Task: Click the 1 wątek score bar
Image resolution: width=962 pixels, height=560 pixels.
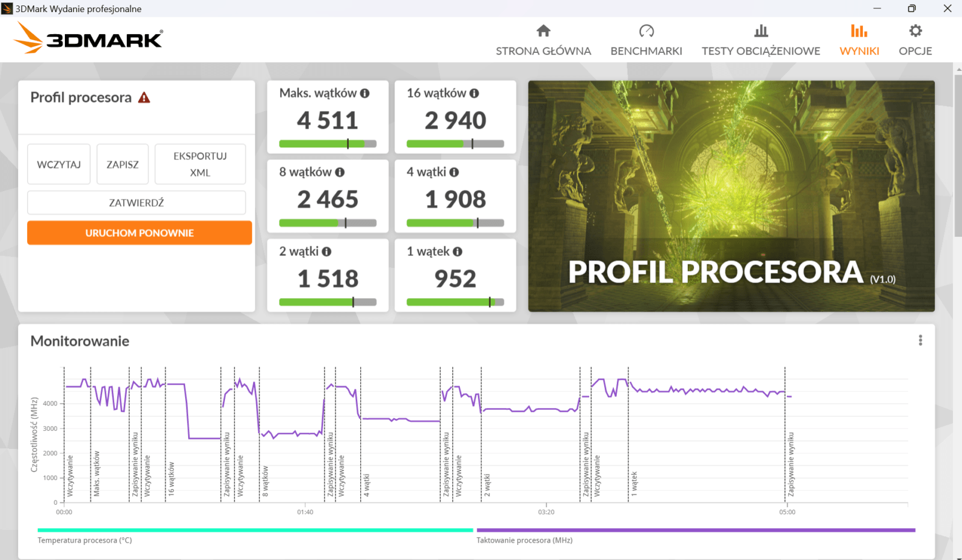Action: coord(455,302)
